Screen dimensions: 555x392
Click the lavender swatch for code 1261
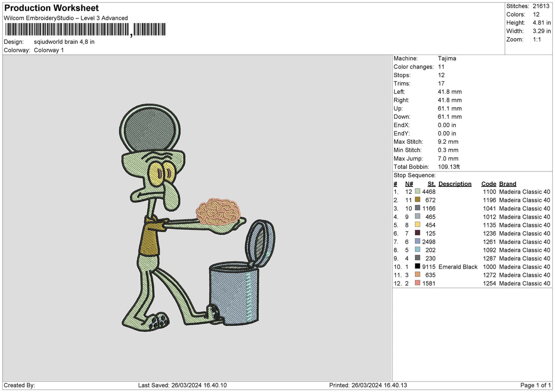[x=417, y=241]
